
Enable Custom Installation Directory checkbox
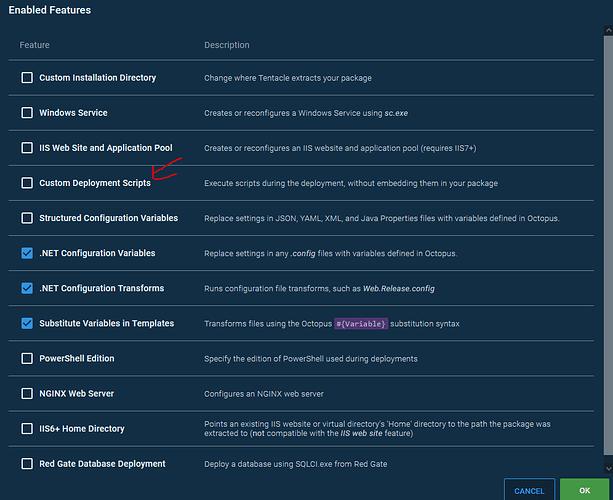[27, 78]
